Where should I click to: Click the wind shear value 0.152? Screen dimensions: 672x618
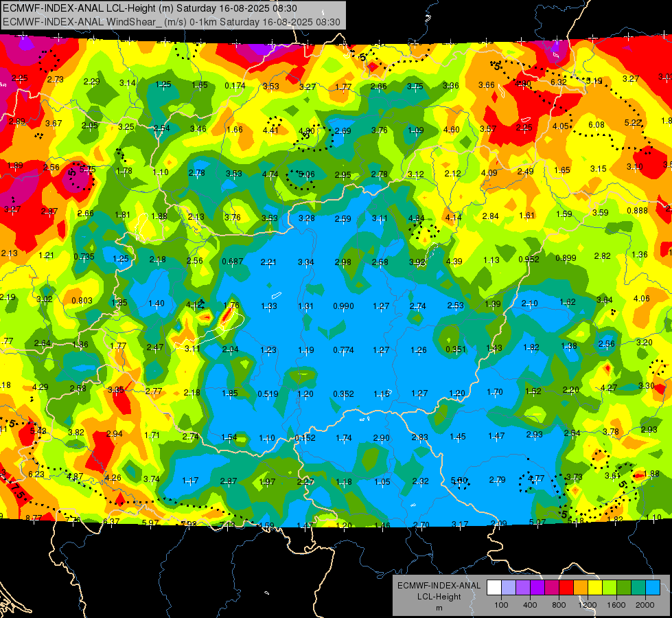coord(305,438)
